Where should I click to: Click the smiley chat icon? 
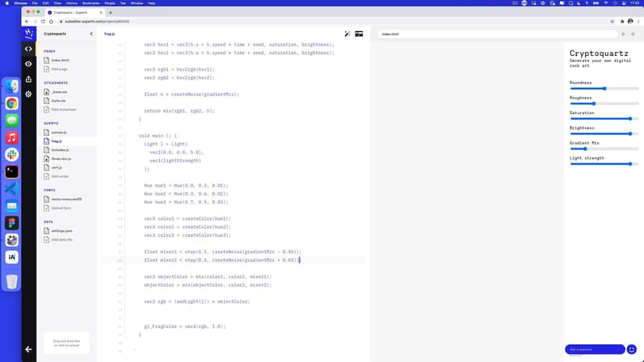tap(632, 349)
